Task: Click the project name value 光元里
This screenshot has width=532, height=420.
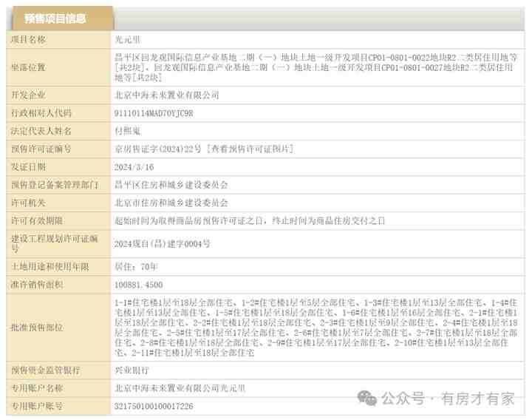Action: tap(126, 39)
